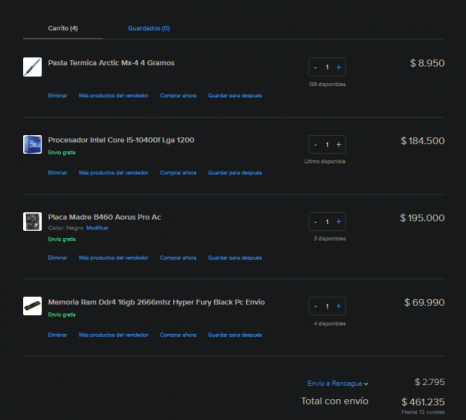Image resolution: width=466 pixels, height=420 pixels.
Task: Open the Carrito (4) tab
Action: click(x=63, y=28)
